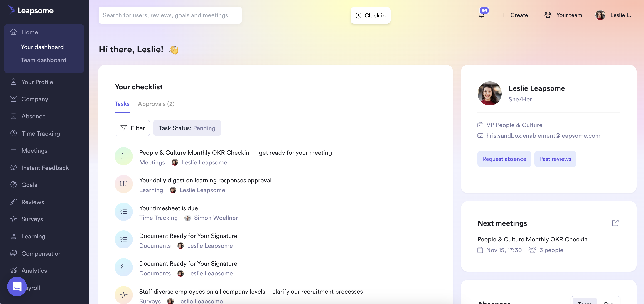Switch to the Approvals (2) tab
The width and height of the screenshot is (644, 304).
[x=156, y=104]
